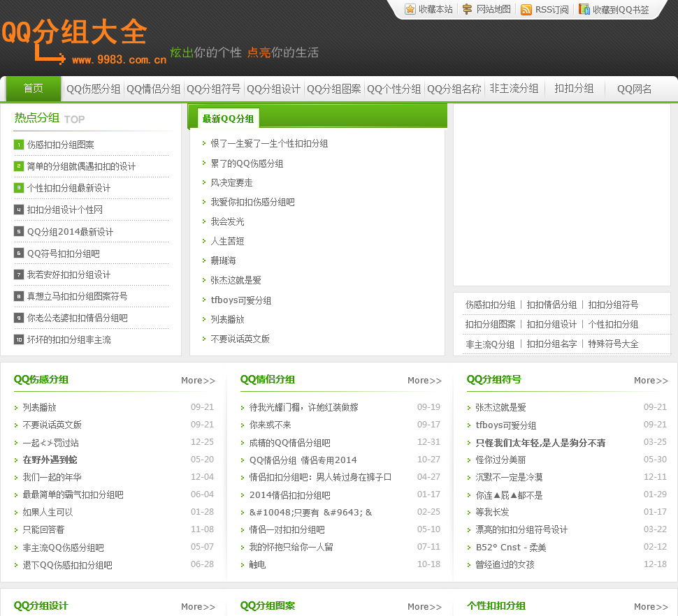
Task: Open More>> for QQ分组符号 section
Action: 651,381
